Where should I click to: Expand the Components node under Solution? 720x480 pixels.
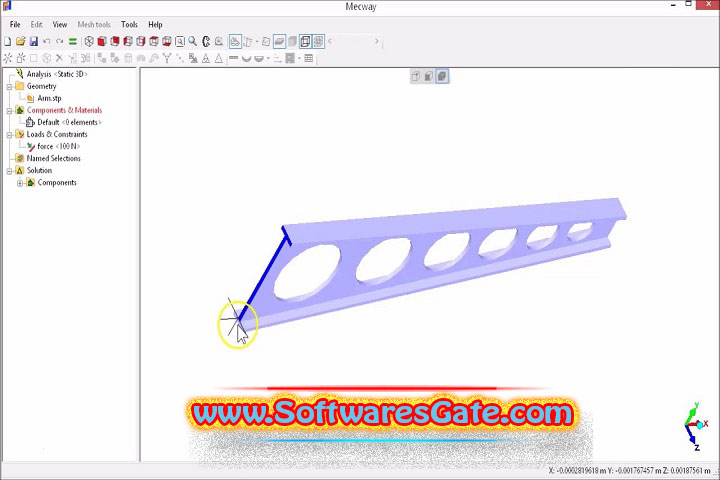[20, 183]
